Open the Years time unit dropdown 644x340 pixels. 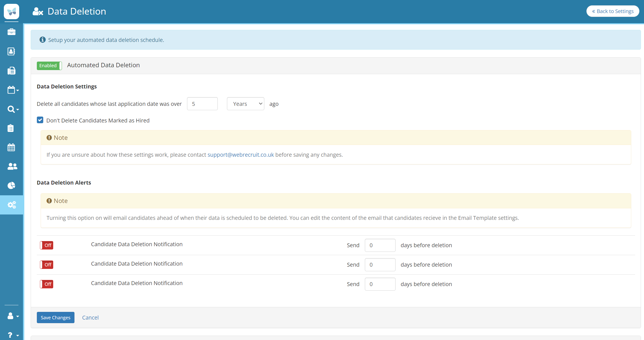click(245, 104)
